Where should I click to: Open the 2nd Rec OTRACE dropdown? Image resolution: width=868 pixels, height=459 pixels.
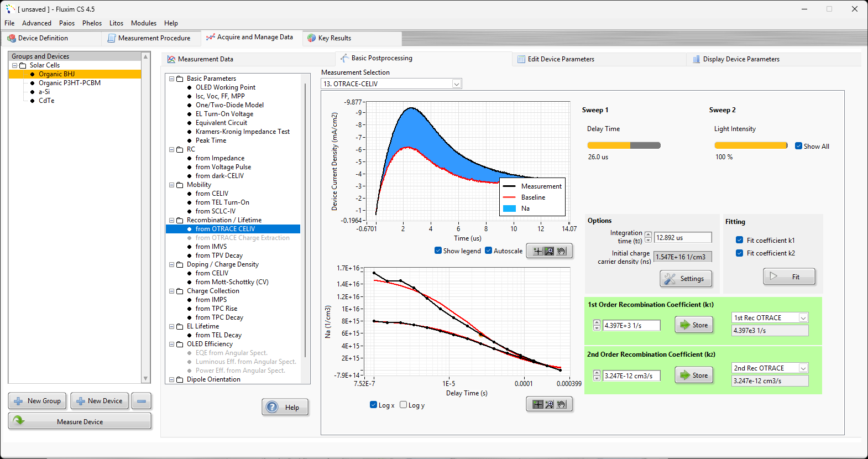point(803,368)
